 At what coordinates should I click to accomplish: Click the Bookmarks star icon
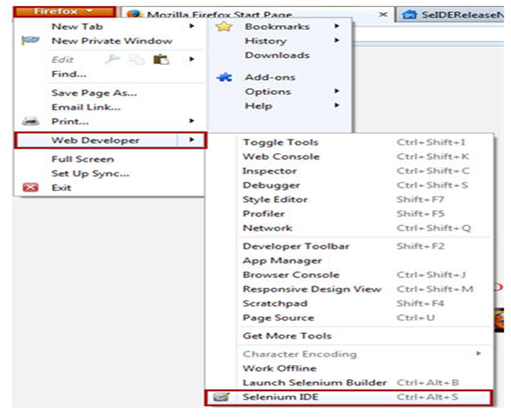(224, 26)
